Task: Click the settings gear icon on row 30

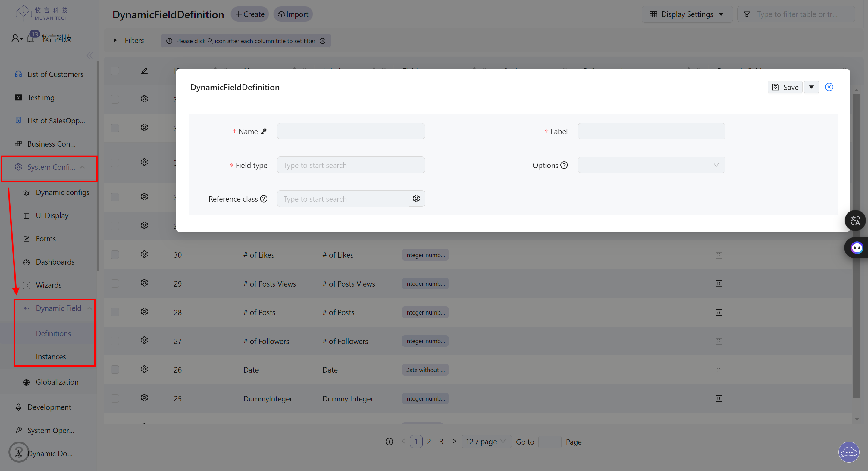Action: [144, 255]
